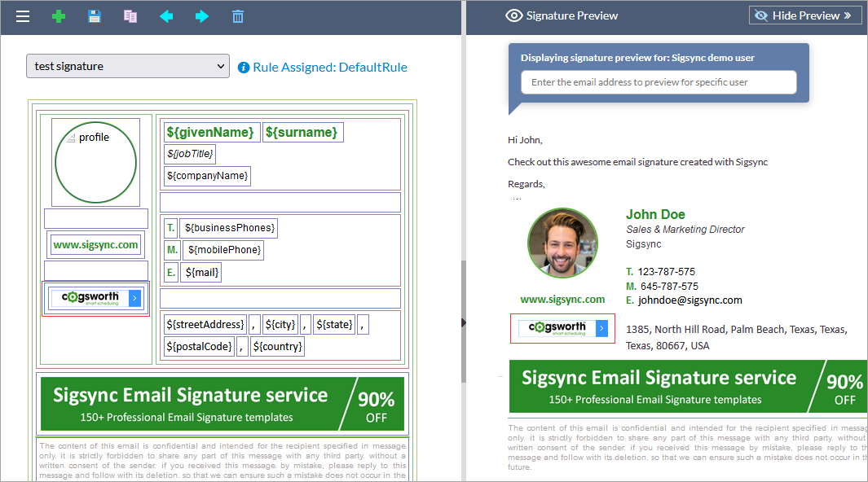Select the profile picture placeholder in editor
The height and width of the screenshot is (482, 868).
pyautogui.click(x=95, y=162)
